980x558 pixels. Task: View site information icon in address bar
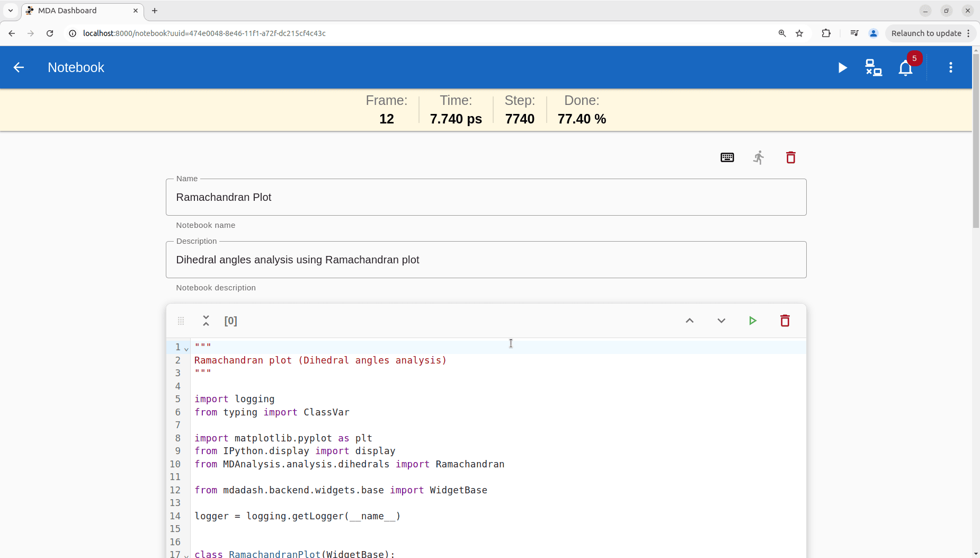pos(73,33)
